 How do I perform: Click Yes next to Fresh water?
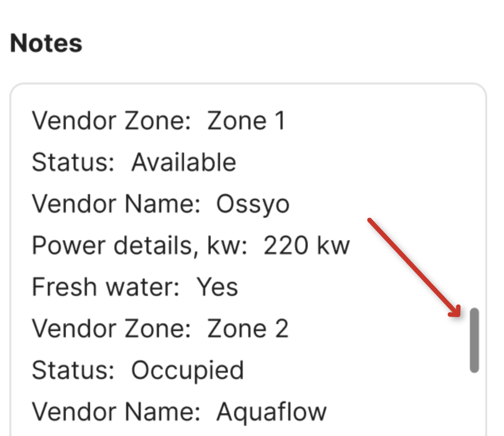point(219,286)
